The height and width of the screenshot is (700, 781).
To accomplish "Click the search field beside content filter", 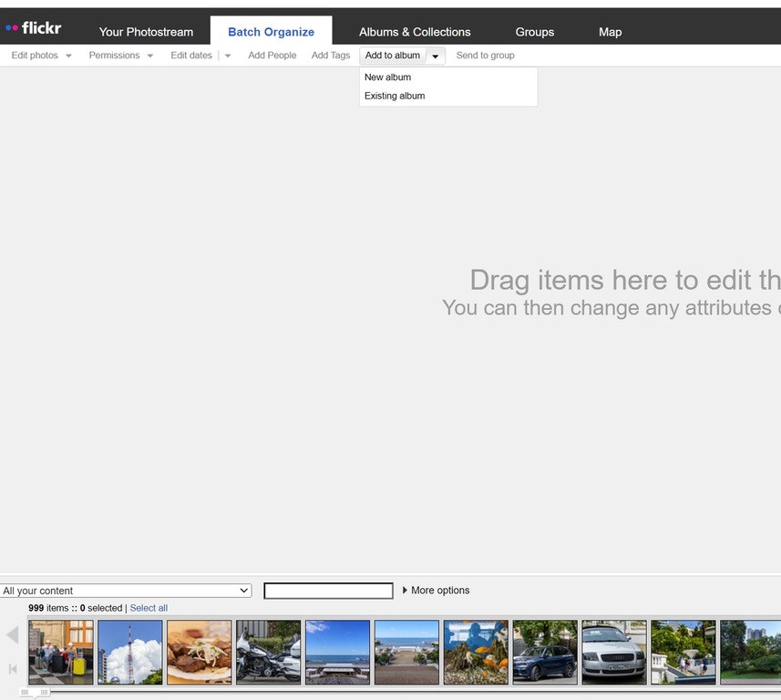I will point(328,592).
